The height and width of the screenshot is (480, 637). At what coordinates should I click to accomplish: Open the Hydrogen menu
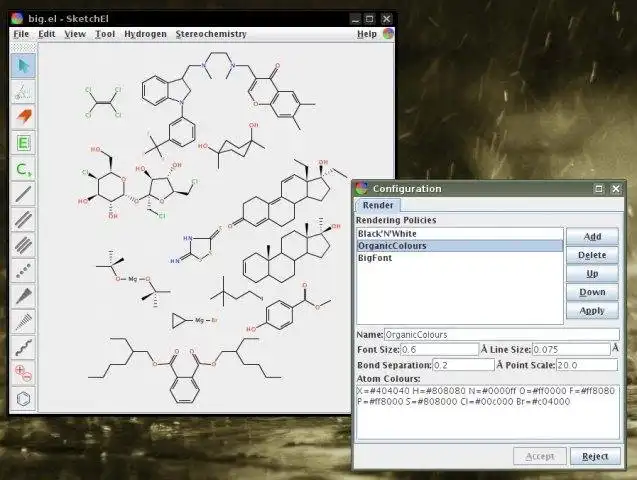pos(145,34)
